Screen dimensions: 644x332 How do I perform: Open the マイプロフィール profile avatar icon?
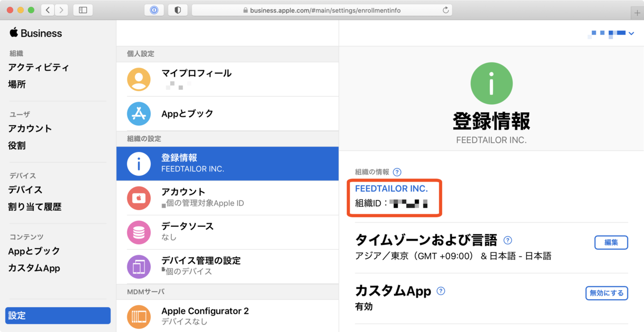tap(139, 80)
